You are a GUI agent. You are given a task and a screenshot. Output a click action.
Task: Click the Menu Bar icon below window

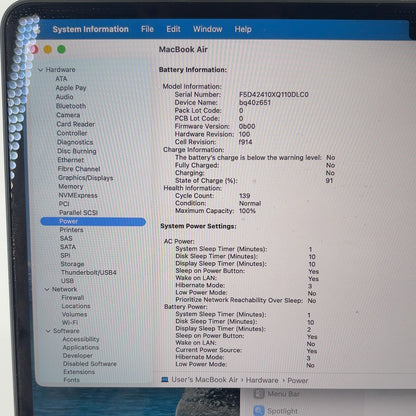coord(259,394)
